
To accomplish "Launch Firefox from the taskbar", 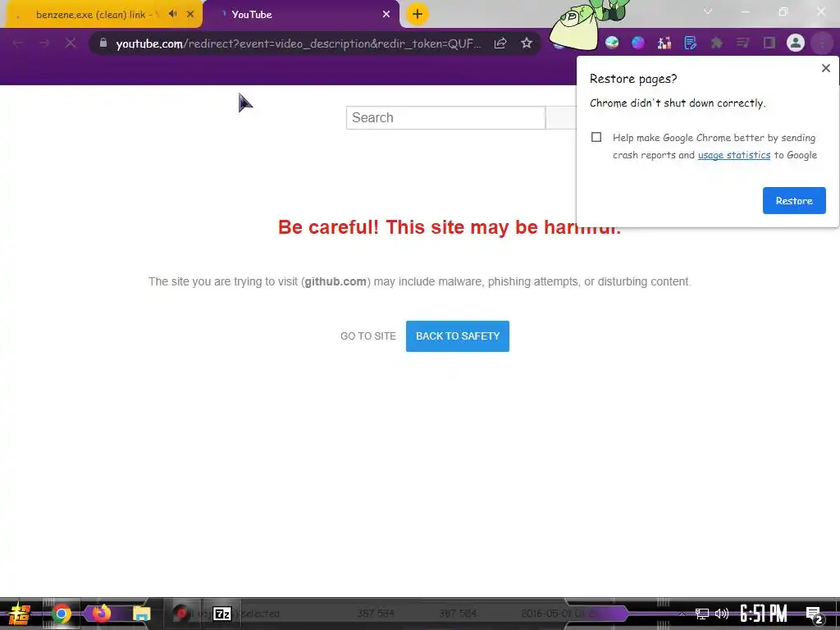I will click(x=101, y=613).
